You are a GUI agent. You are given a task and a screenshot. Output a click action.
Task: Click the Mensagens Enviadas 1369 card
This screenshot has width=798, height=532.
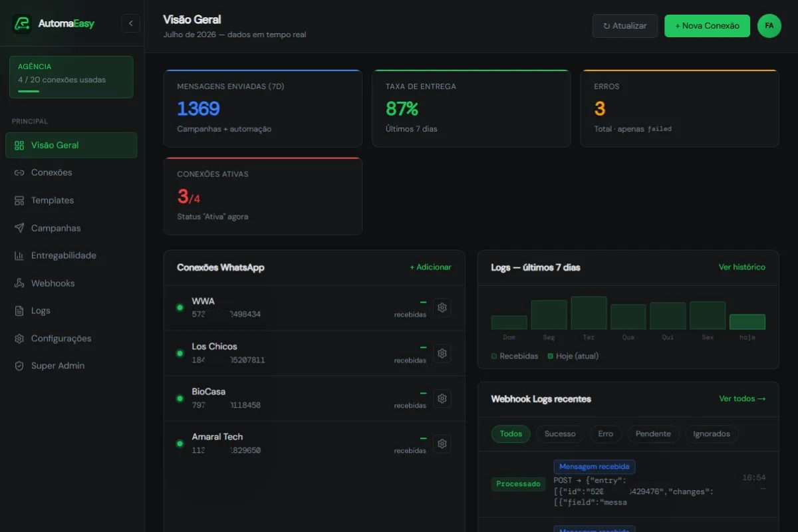263,108
